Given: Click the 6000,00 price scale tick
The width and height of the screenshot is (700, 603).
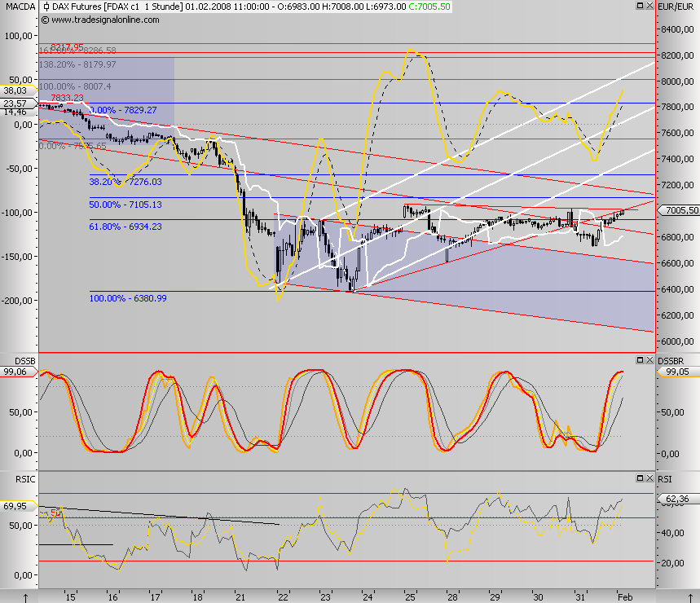Looking at the screenshot, I should click(x=678, y=341).
